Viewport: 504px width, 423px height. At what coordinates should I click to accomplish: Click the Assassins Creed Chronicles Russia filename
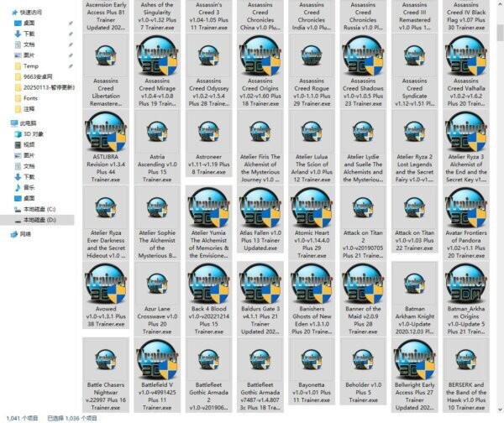(x=363, y=16)
